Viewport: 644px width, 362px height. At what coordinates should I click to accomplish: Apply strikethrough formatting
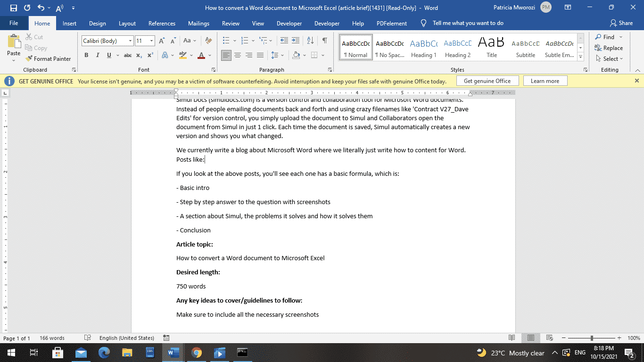pyautogui.click(x=127, y=55)
